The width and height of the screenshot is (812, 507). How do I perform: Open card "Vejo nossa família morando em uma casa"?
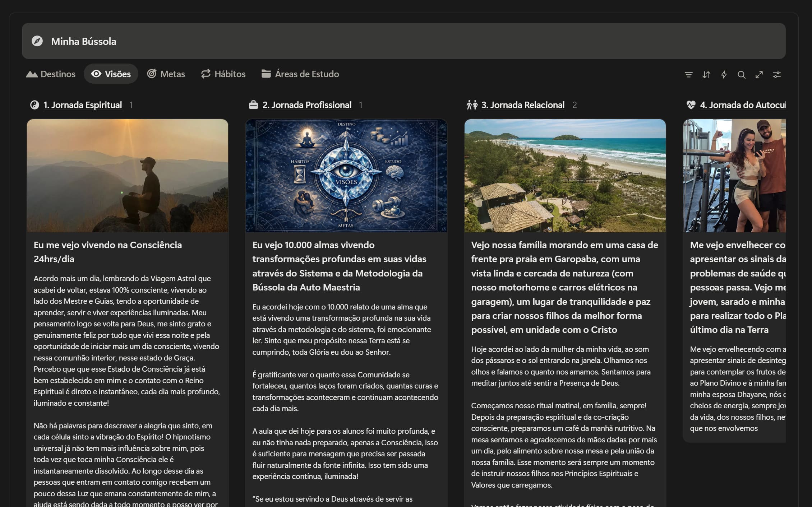pos(565,287)
